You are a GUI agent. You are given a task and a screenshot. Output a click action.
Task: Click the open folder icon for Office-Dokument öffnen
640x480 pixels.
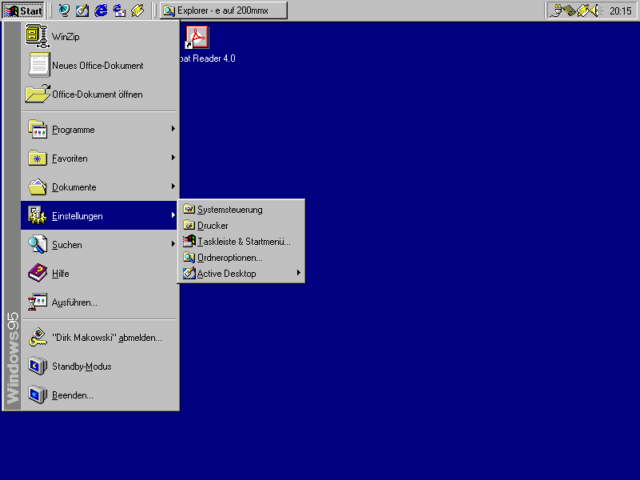[38, 94]
